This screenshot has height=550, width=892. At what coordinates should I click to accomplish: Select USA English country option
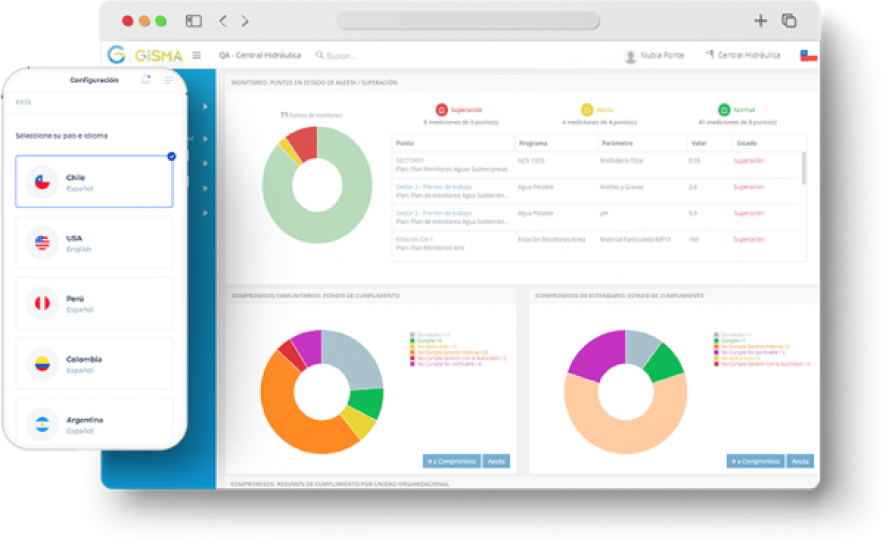click(94, 242)
